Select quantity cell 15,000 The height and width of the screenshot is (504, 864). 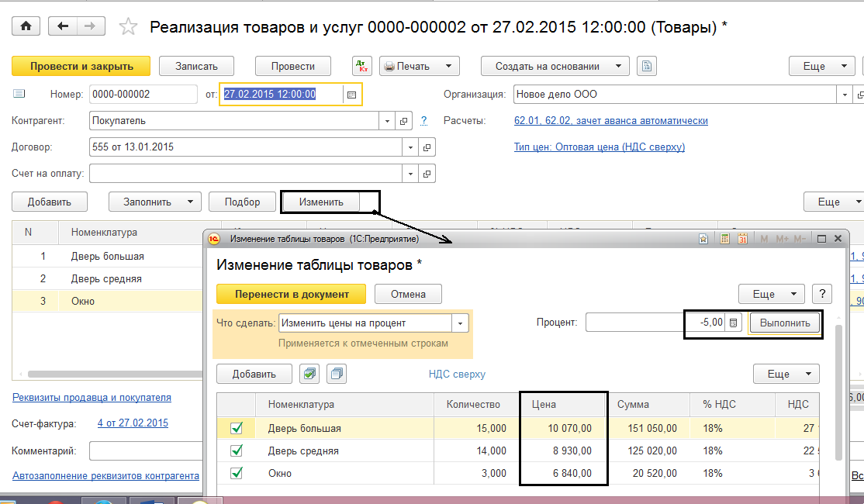pos(477,428)
